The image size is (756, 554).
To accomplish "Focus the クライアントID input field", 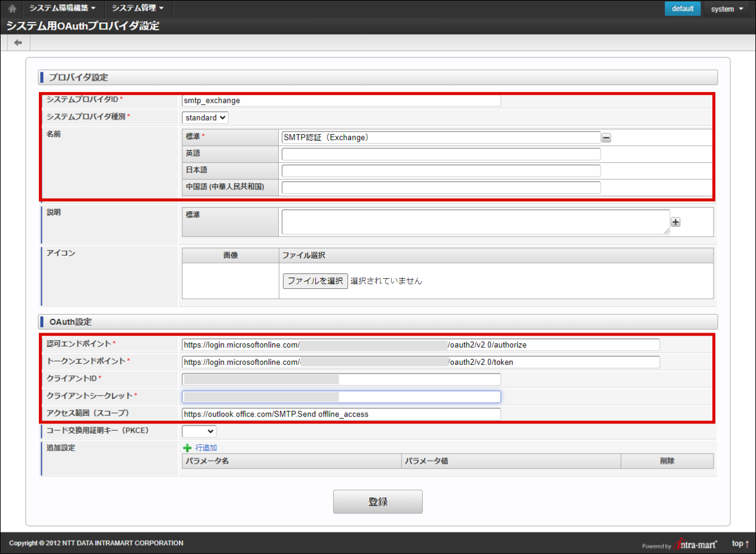I will click(x=341, y=379).
